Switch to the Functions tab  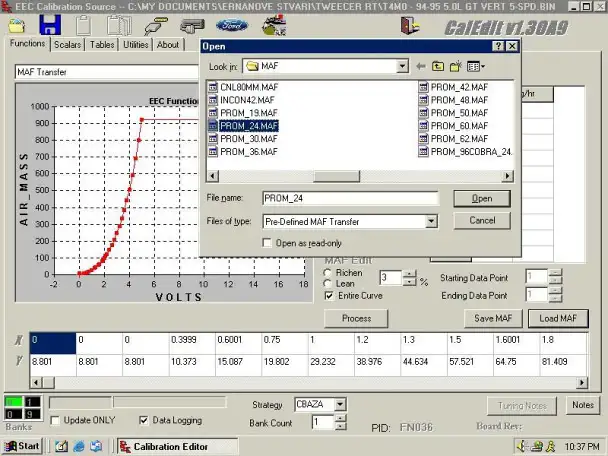tap(28, 43)
